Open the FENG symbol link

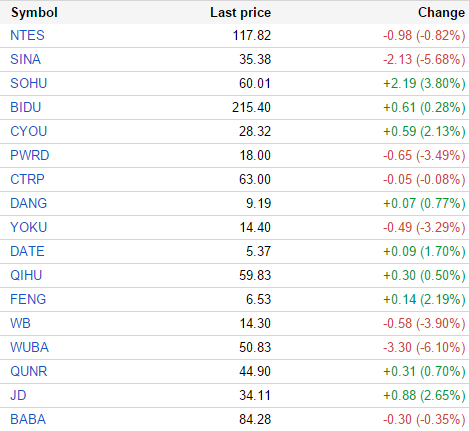pos(28,299)
